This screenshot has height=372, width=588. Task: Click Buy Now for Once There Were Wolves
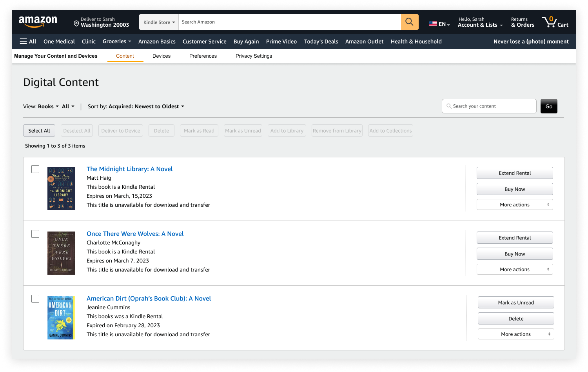tap(515, 254)
